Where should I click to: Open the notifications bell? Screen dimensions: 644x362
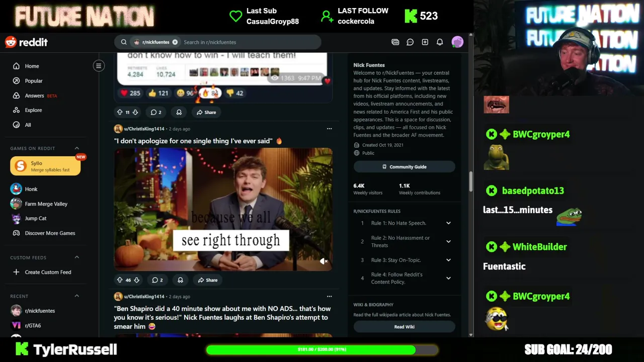tap(440, 42)
